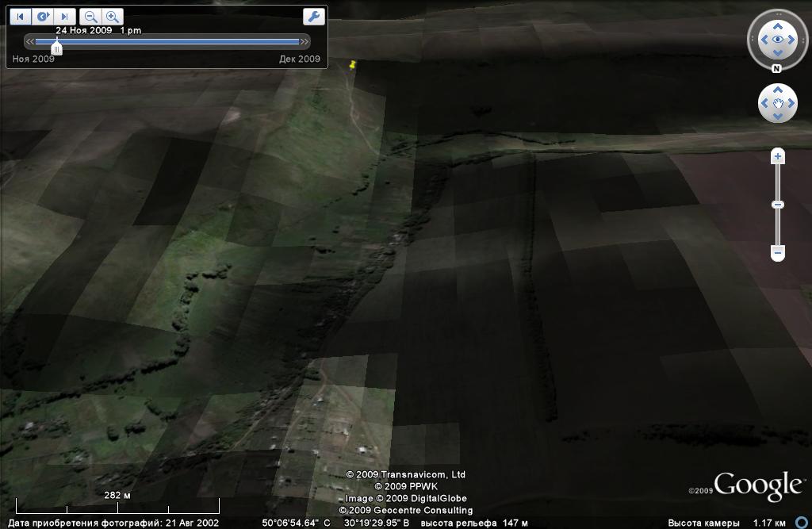Click the hand icon in move joystick
Viewport: 812px width, 529px height.
pyautogui.click(x=777, y=103)
